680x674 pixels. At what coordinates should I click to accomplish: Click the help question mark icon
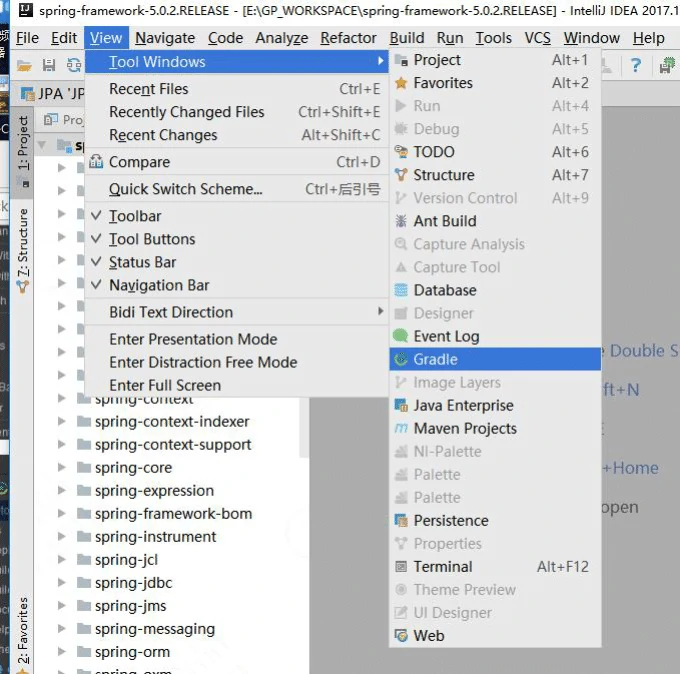click(635, 65)
